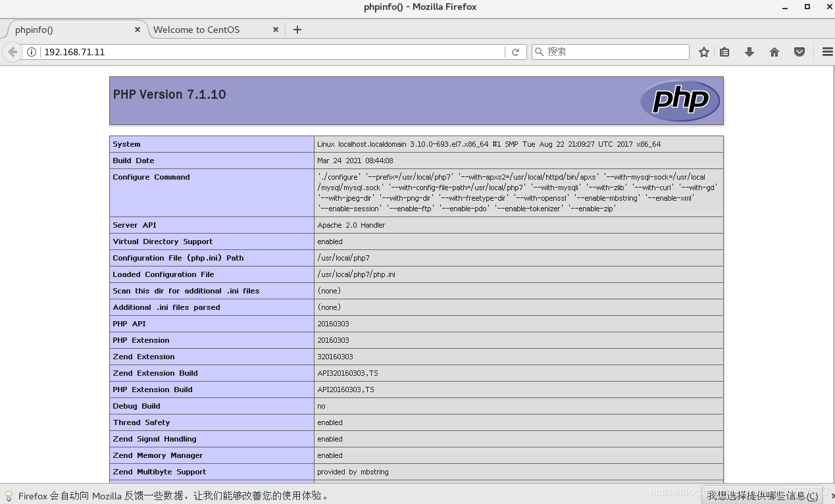Close the Welcome to CentOS tab

pyautogui.click(x=276, y=30)
